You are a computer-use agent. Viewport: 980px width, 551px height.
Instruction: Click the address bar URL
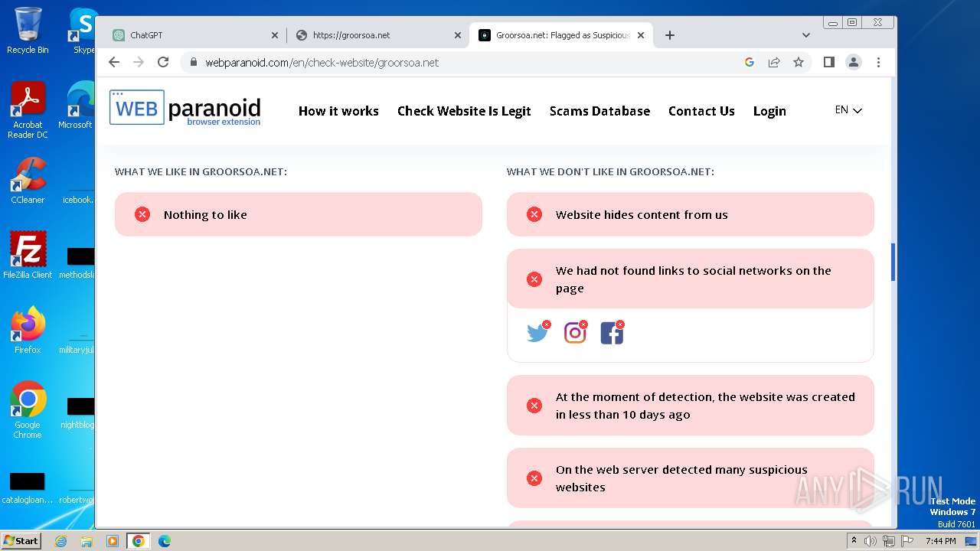pyautogui.click(x=322, y=63)
